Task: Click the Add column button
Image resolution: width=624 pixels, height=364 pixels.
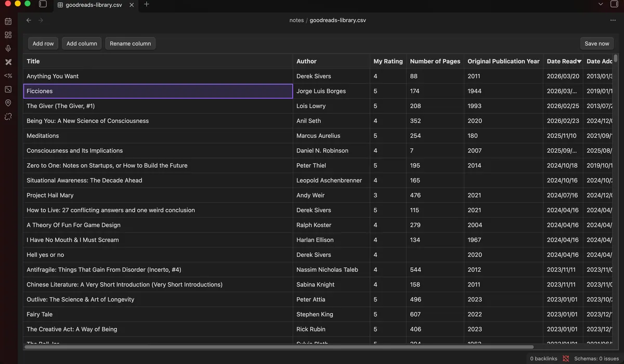Action: pos(82,44)
